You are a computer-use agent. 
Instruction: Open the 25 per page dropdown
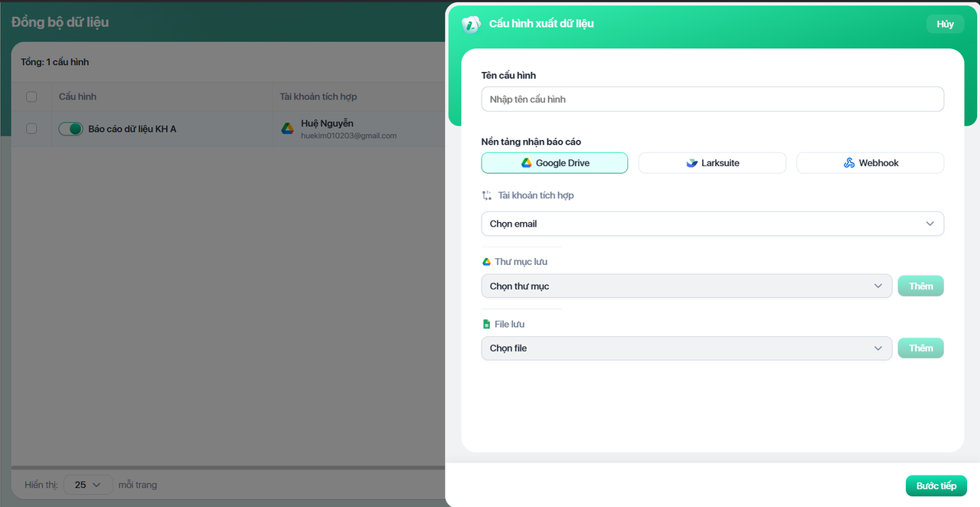[88, 485]
